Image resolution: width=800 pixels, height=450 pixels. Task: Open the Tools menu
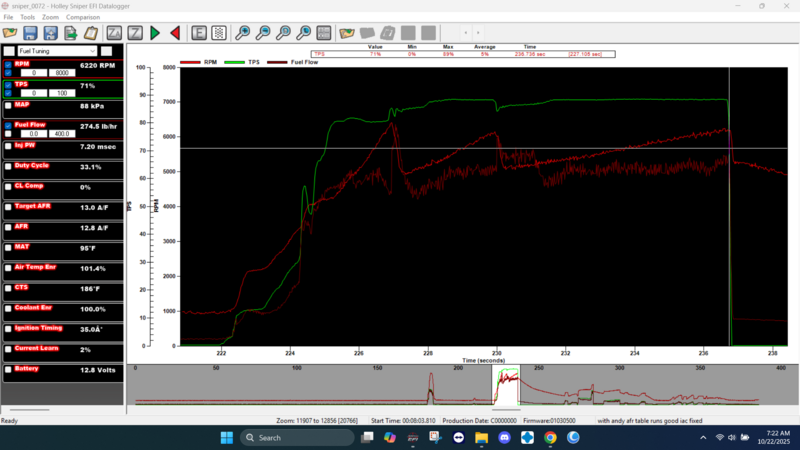pos(27,18)
